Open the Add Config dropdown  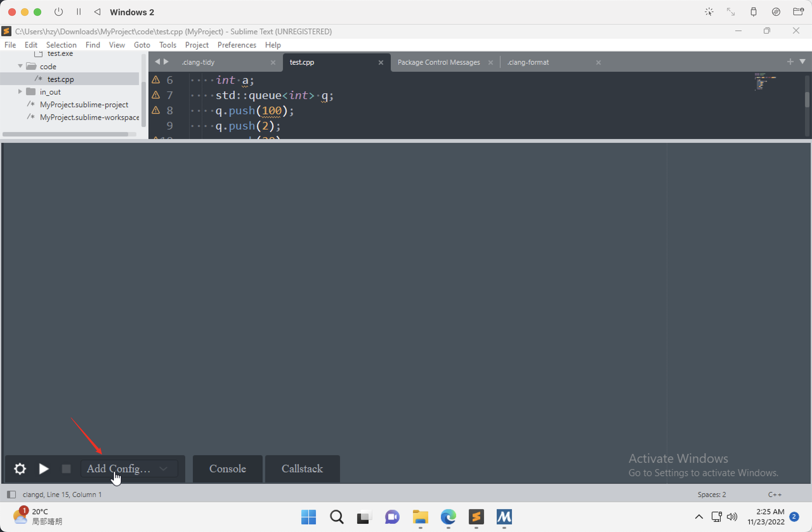[164, 468]
